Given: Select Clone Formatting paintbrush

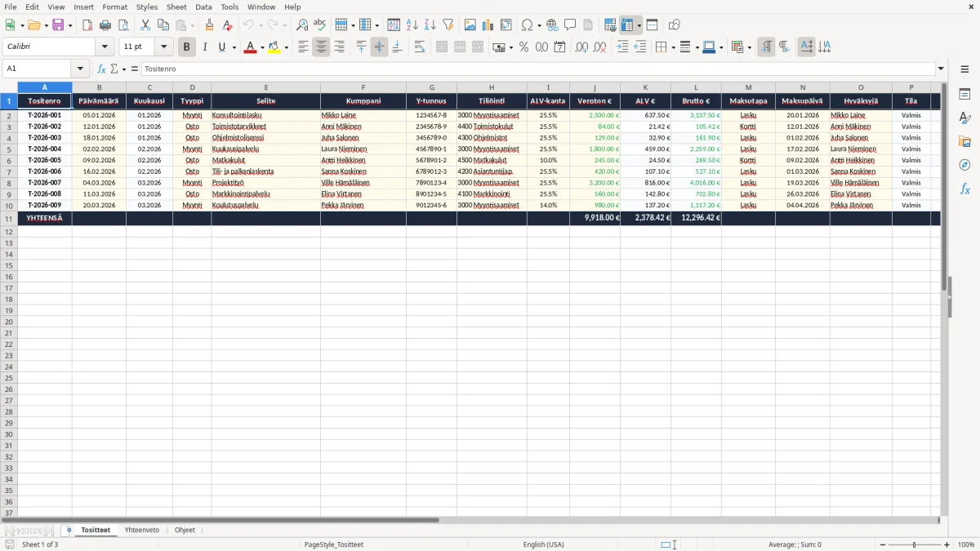Looking at the screenshot, I should [209, 25].
